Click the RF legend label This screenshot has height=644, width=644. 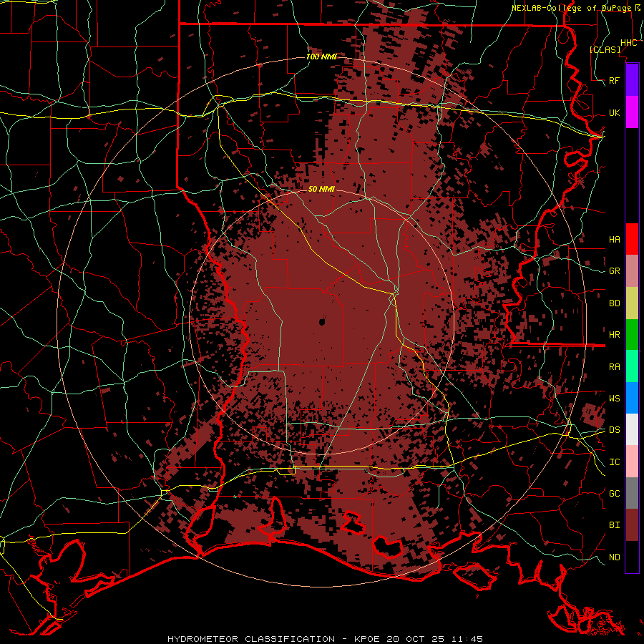(x=614, y=80)
